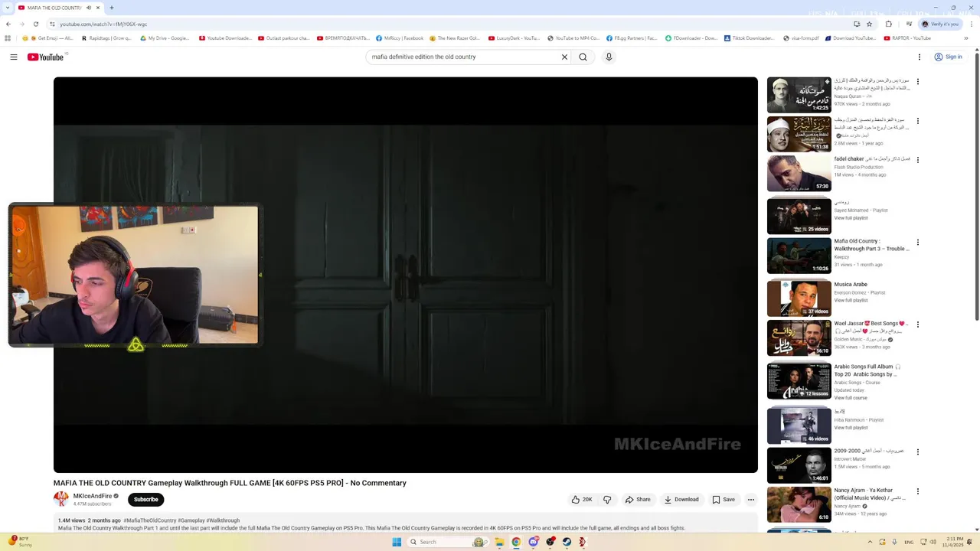Open options menu for fadel chaker video
The image size is (980, 551).
918,160
